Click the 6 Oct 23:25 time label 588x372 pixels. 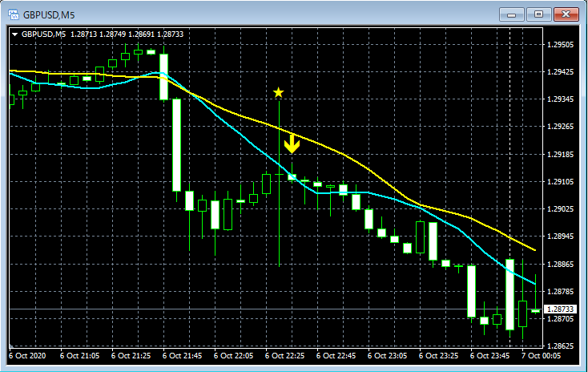(x=438, y=356)
